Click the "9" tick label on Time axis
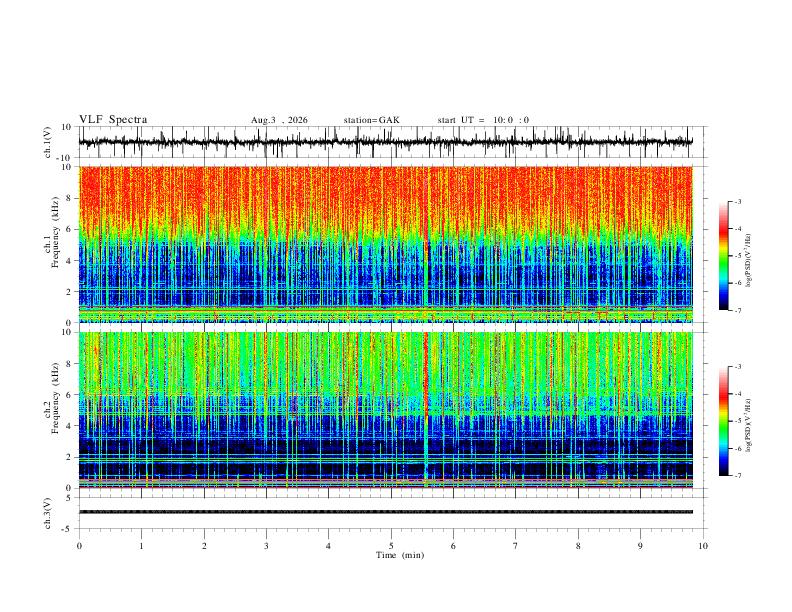 640,546
